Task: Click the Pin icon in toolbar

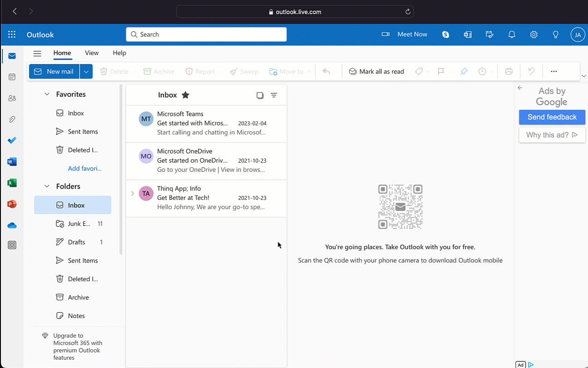Action: tap(464, 71)
